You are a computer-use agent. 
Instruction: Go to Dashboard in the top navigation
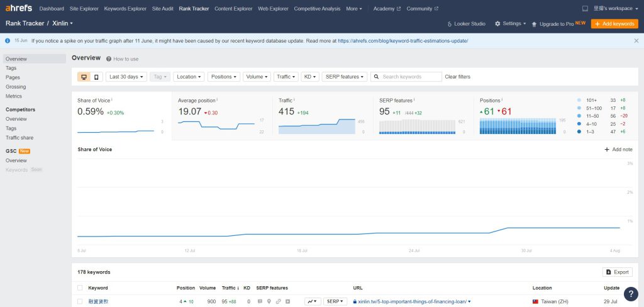(52, 9)
